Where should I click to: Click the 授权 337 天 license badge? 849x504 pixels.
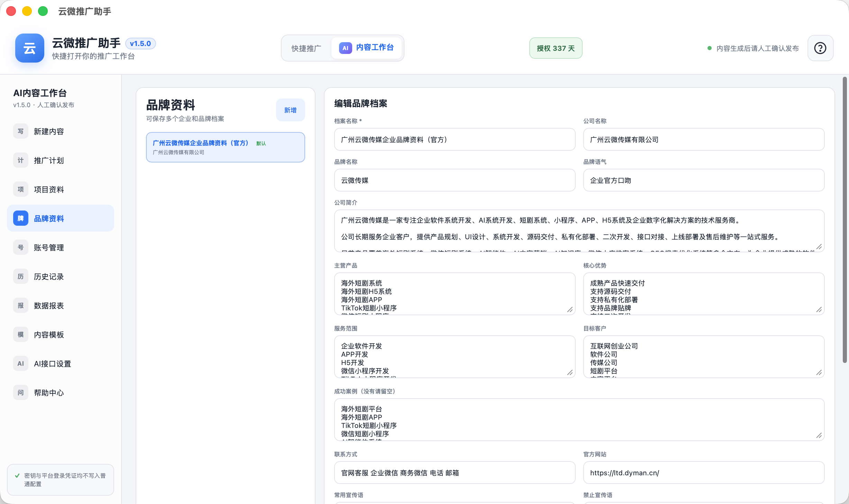[x=556, y=48]
